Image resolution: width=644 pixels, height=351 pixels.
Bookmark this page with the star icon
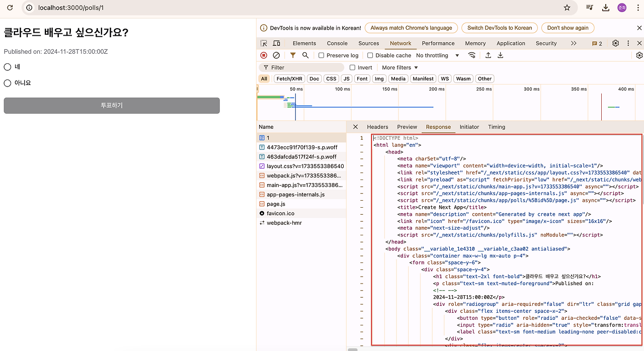click(567, 8)
